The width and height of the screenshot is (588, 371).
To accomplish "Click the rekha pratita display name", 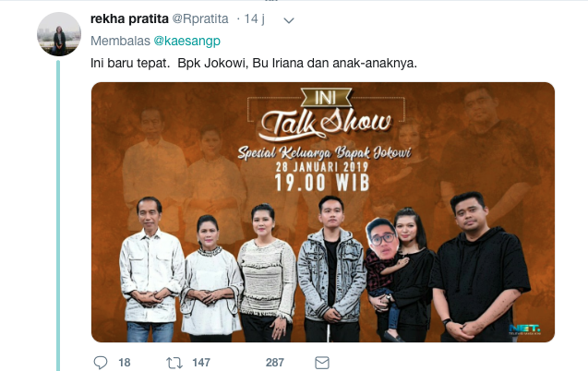I will click(129, 18).
